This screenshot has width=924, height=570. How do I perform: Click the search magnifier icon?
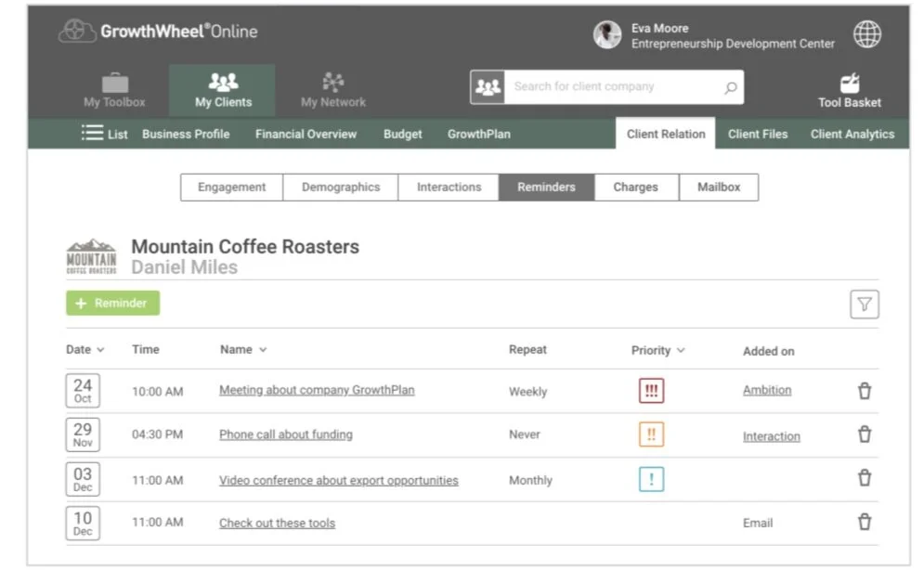point(730,87)
